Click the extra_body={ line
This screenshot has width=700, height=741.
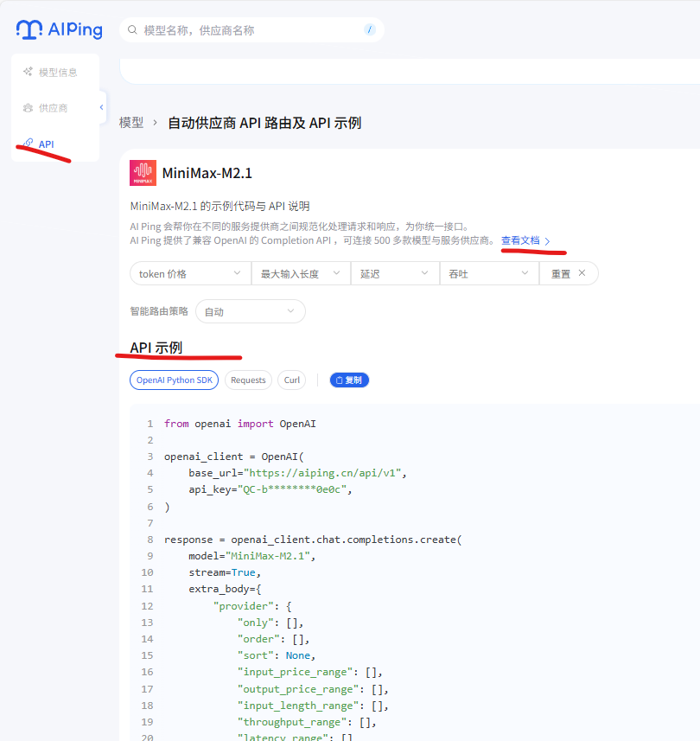225,590
